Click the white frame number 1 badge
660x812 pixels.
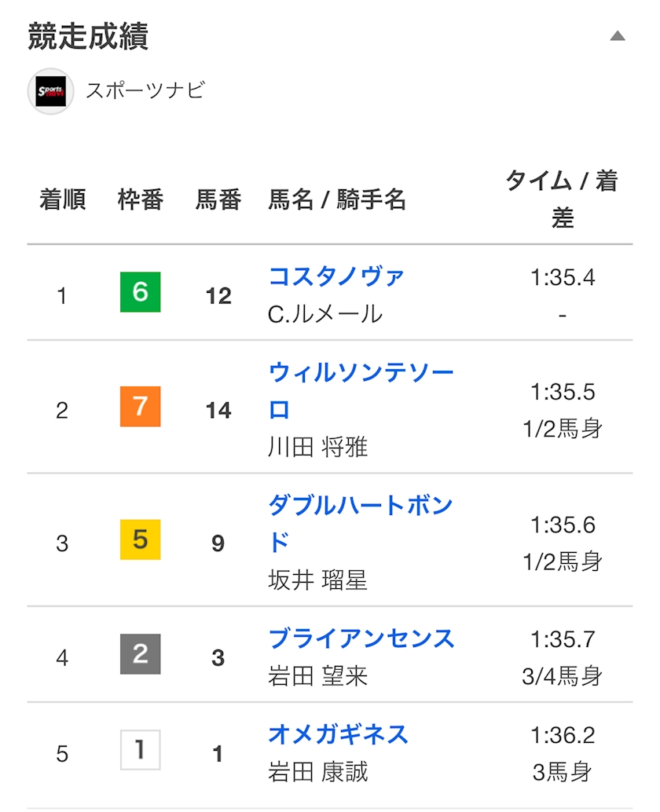(x=140, y=750)
